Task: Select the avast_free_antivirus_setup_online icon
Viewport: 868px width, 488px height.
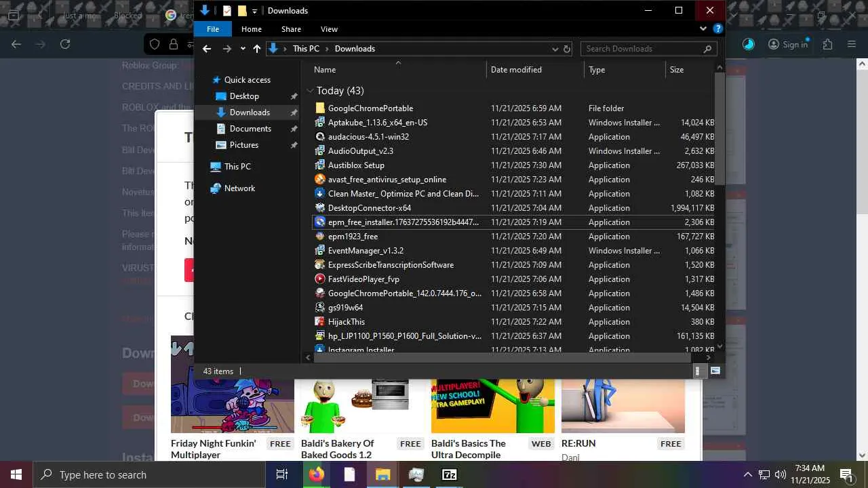Action: pos(321,180)
